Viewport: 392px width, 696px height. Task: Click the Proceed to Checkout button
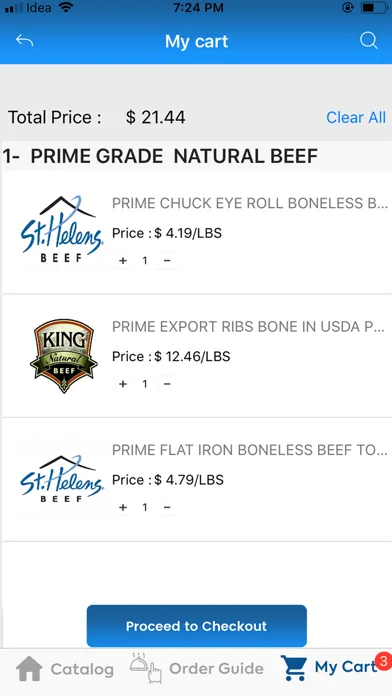[197, 626]
